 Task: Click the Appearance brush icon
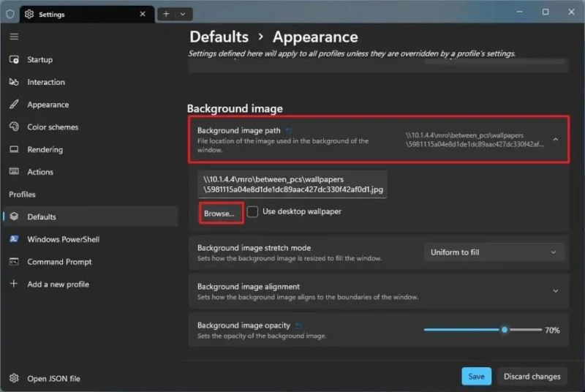pyautogui.click(x=14, y=104)
